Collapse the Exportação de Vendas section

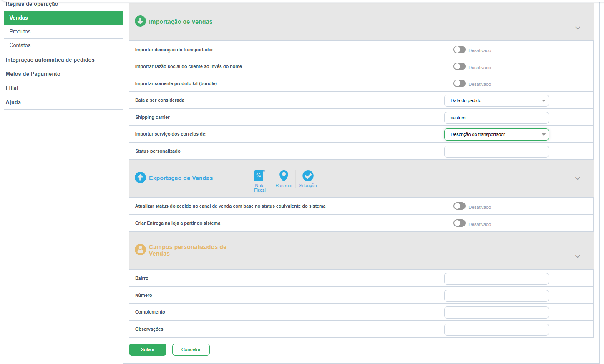[577, 178]
